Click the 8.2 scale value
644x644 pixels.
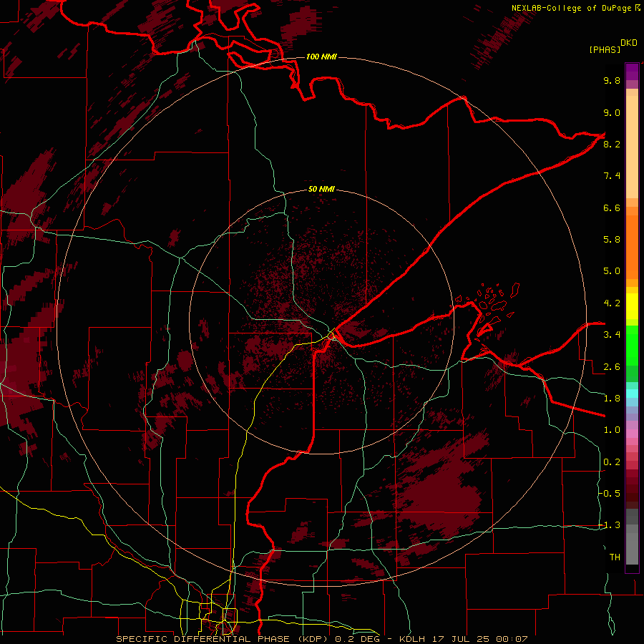[612, 144]
